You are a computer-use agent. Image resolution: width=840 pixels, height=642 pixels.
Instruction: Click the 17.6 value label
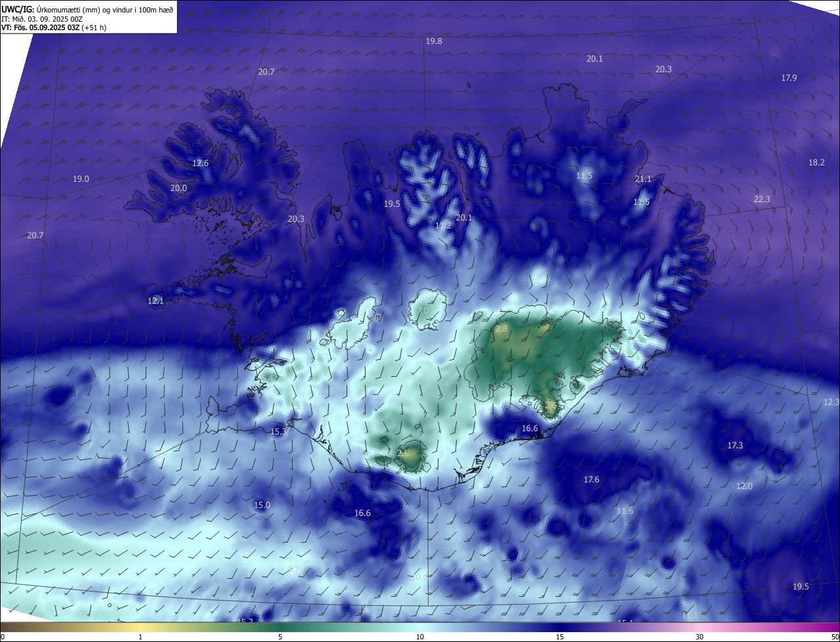591,479
